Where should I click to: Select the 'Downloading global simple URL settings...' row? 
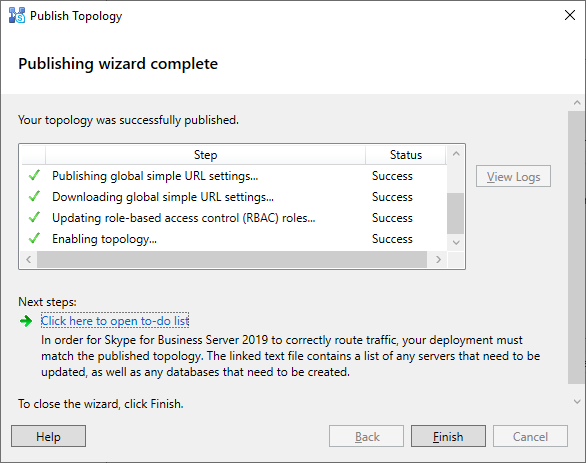click(x=234, y=197)
